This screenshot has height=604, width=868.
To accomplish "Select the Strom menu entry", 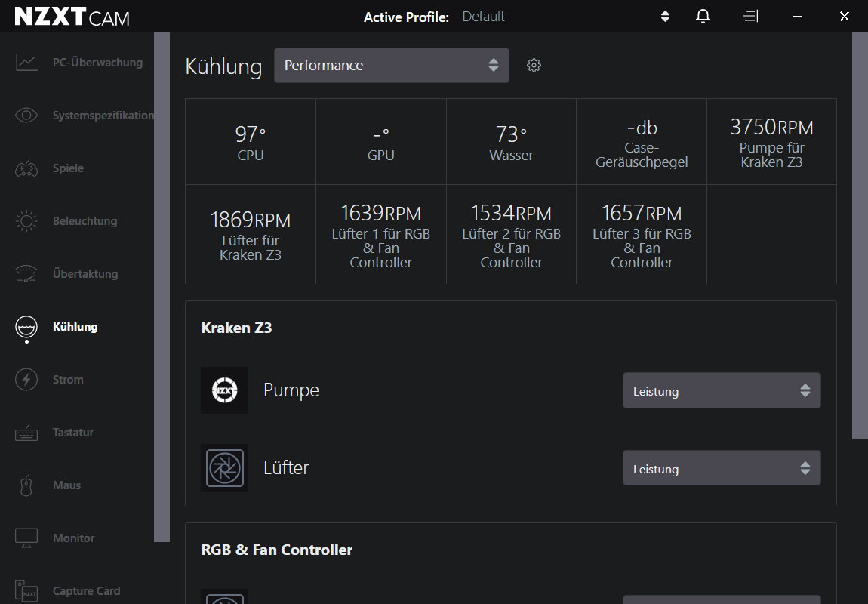I will click(x=68, y=380).
